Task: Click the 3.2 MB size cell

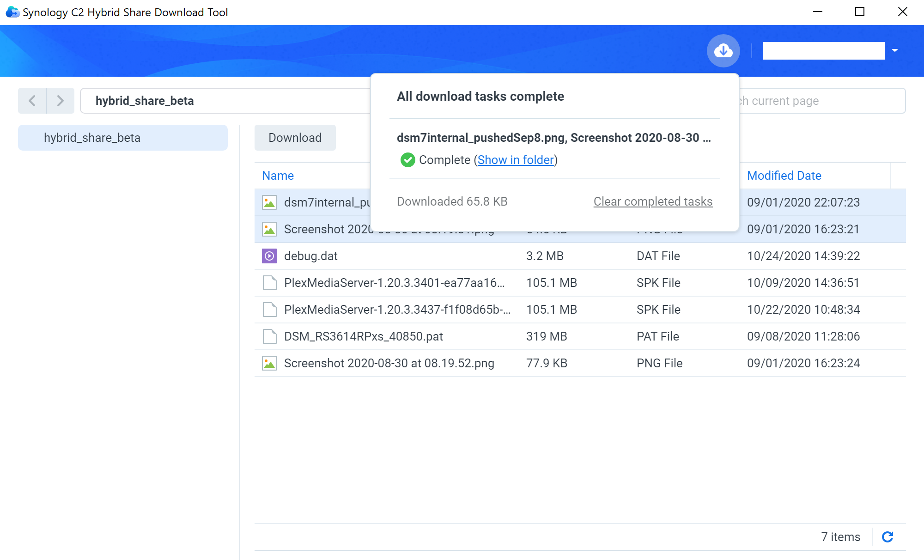Action: 545,256
